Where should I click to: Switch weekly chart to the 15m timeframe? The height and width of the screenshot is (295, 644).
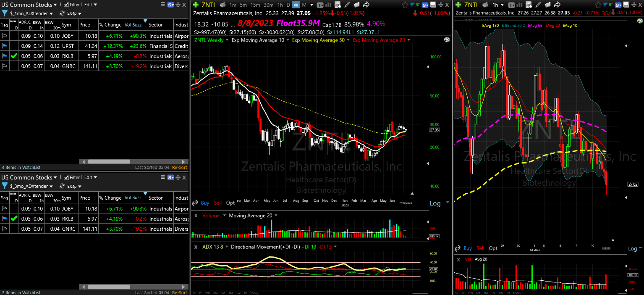pyautogui.click(x=255, y=5)
